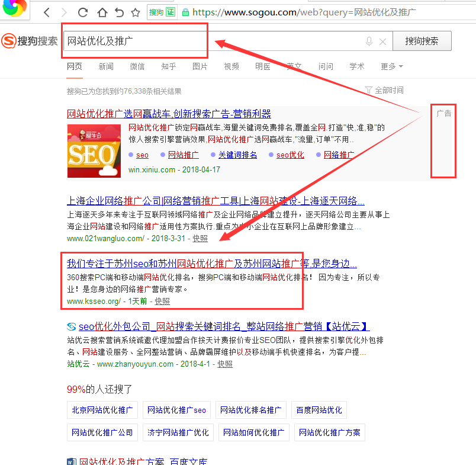The width and height of the screenshot is (476, 465).
Task: Switch to the 新闻 tab
Action: point(106,66)
